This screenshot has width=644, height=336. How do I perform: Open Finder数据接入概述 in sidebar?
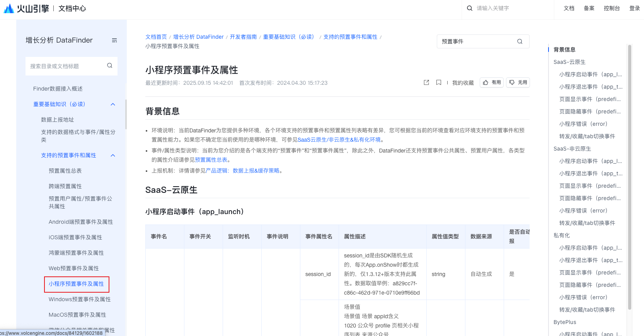(58, 89)
